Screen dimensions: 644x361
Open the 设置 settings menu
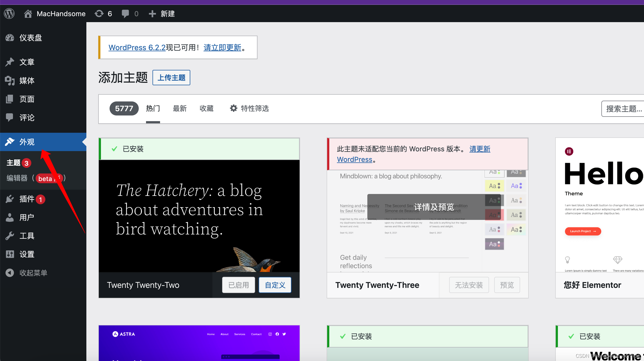pyautogui.click(x=27, y=254)
